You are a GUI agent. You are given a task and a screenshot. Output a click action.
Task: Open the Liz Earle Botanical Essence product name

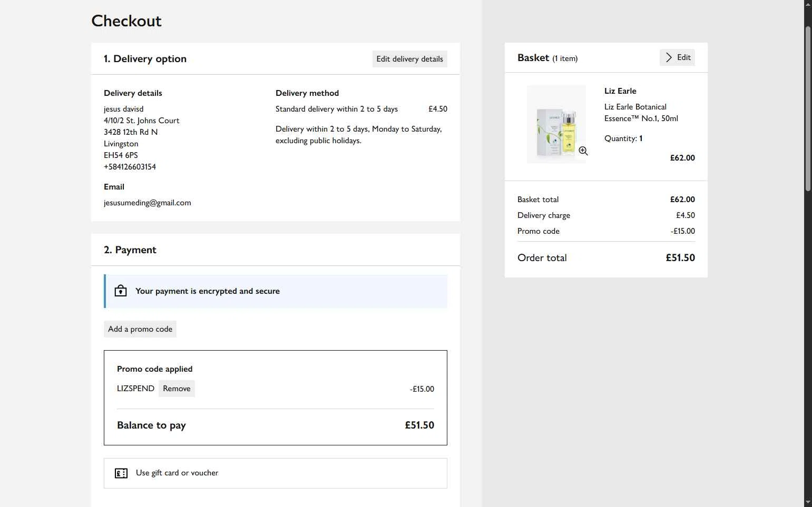pos(641,113)
